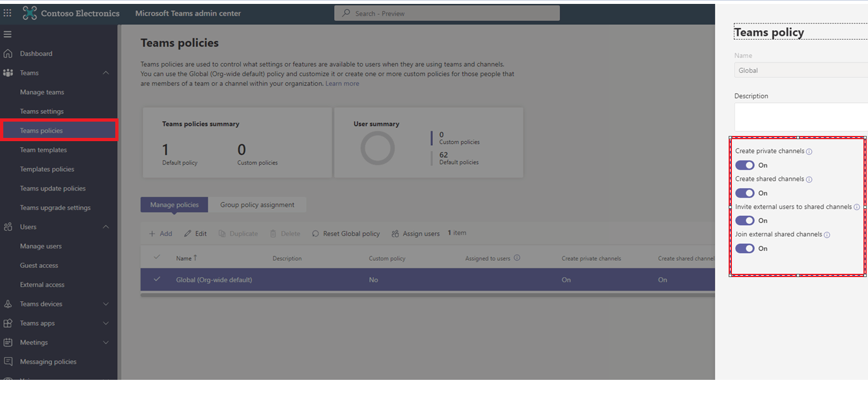The width and height of the screenshot is (868, 400).
Task: Click info icon for Join external shared channels
Action: (827, 235)
